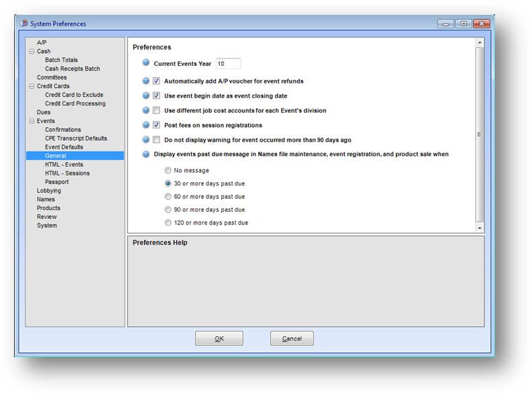
Task: Collapse the Cash tree node
Action: coord(32,51)
